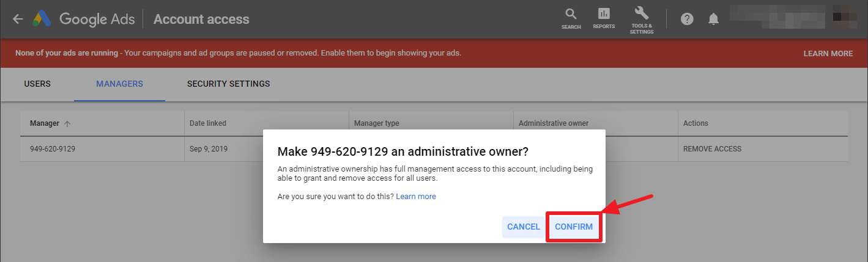This screenshot has width=868, height=262.
Task: Click Learn More in the red banner
Action: [828, 53]
